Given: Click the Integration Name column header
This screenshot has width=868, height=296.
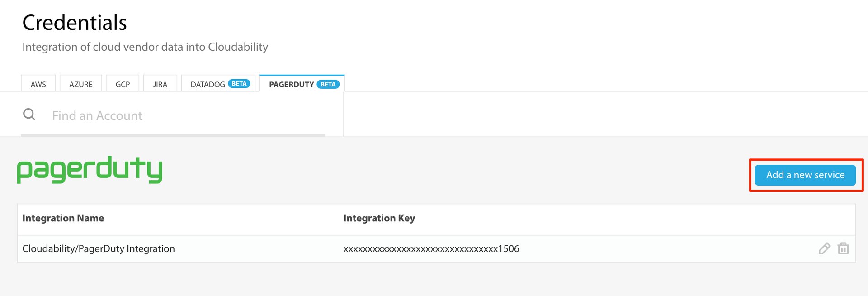Looking at the screenshot, I should [x=63, y=218].
